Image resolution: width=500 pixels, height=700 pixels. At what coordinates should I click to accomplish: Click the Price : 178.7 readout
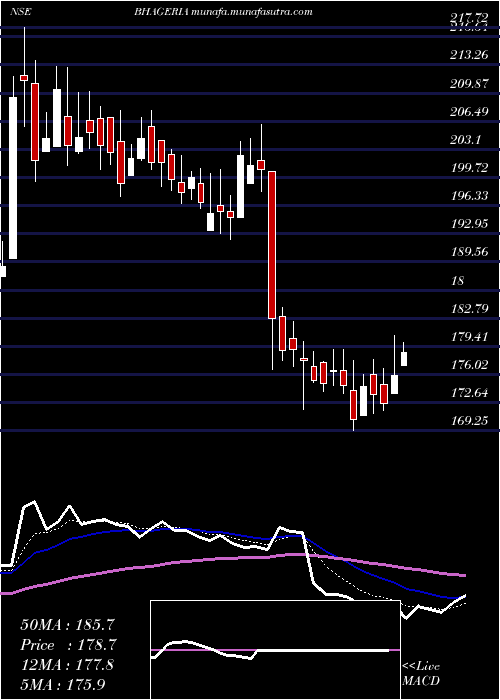(x=68, y=645)
